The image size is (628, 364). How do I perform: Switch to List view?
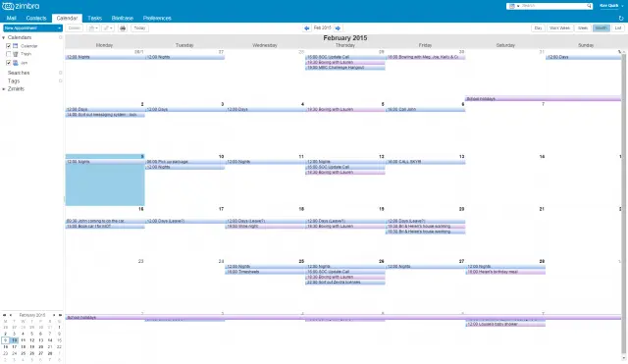point(618,28)
